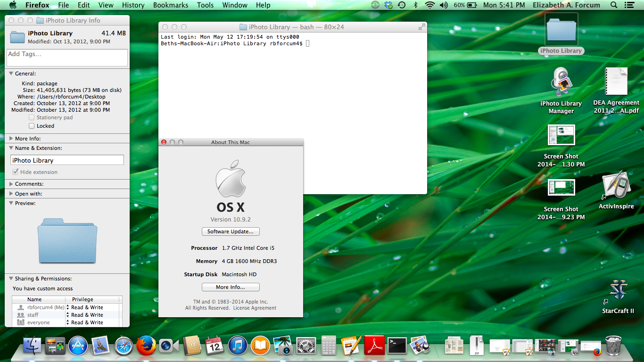Open the Dropbox menu bar icon

click(388, 5)
